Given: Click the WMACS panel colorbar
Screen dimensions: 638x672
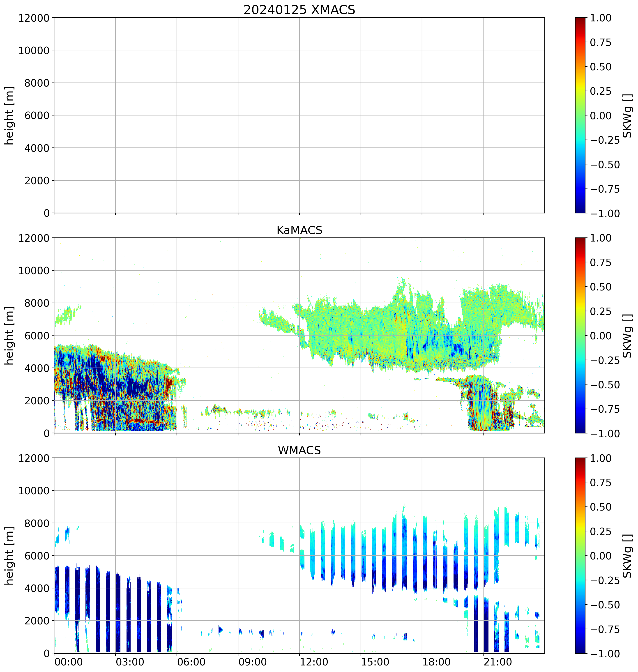Looking at the screenshot, I should [x=580, y=555].
